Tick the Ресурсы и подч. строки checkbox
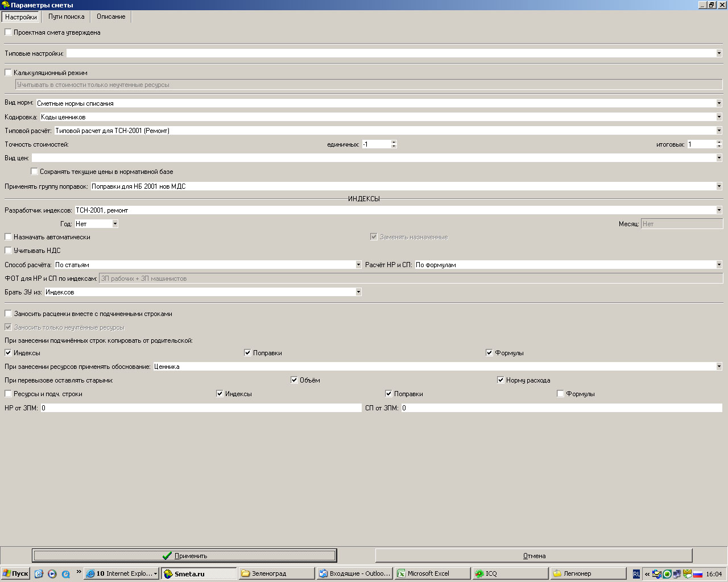Image resolution: width=728 pixels, height=582 pixels. pyautogui.click(x=8, y=394)
